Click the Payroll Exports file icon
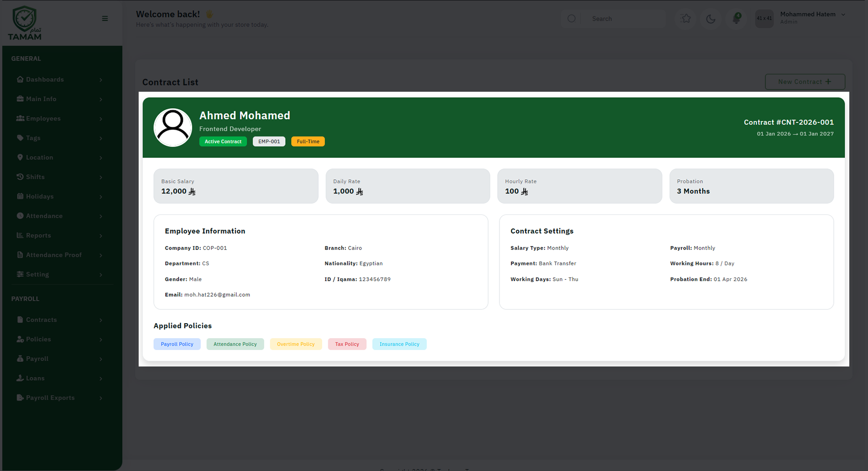868x471 pixels. point(20,398)
